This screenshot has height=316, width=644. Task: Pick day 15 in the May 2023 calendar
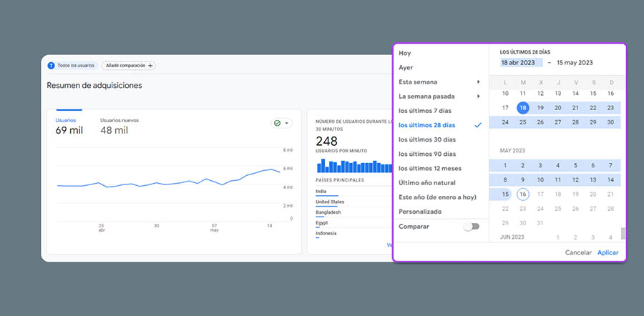(505, 194)
